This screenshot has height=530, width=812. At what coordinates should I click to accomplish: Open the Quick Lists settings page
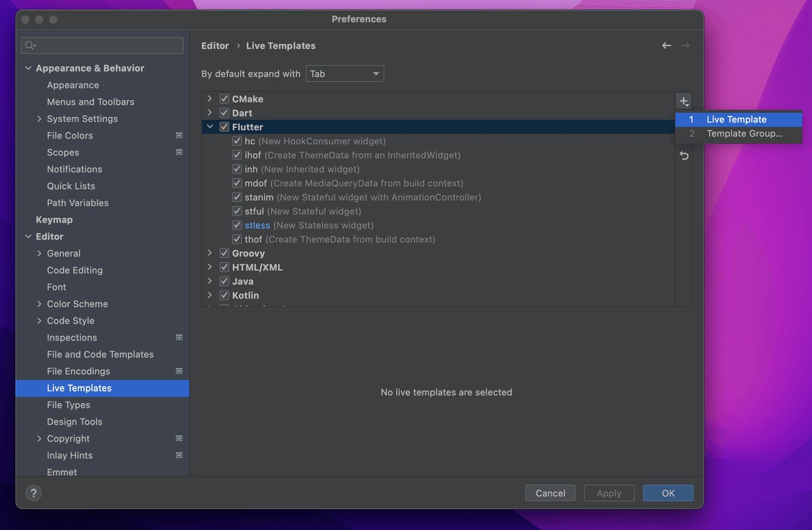[x=71, y=186]
